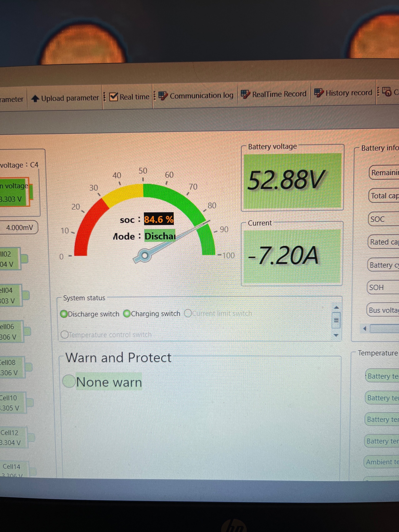Screen dimensions: 399x532
Task: Toggle the Real time checkbox
Action: [x=113, y=97]
